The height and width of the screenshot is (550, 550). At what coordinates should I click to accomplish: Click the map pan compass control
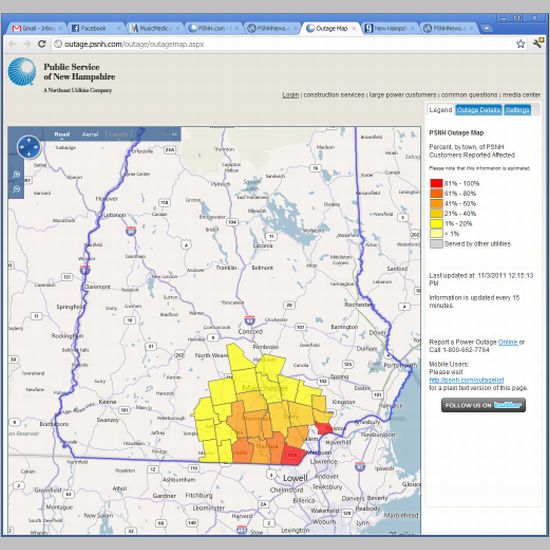coord(29,147)
